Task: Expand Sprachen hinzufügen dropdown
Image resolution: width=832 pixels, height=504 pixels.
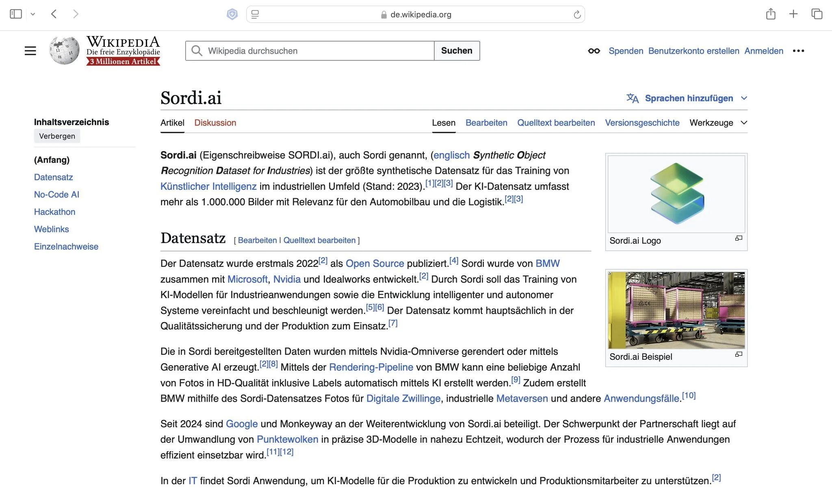Action: (x=689, y=98)
